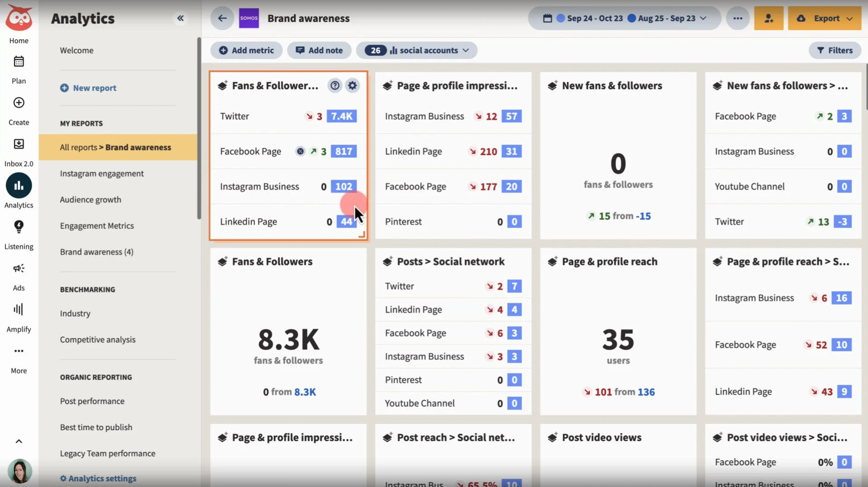
Task: Click the share user icon button
Action: click(769, 18)
